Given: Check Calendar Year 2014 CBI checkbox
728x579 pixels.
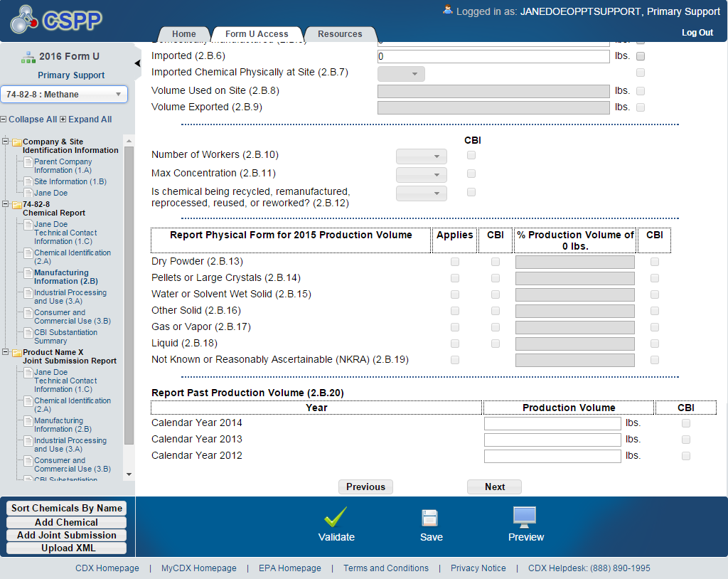Looking at the screenshot, I should 685,423.
